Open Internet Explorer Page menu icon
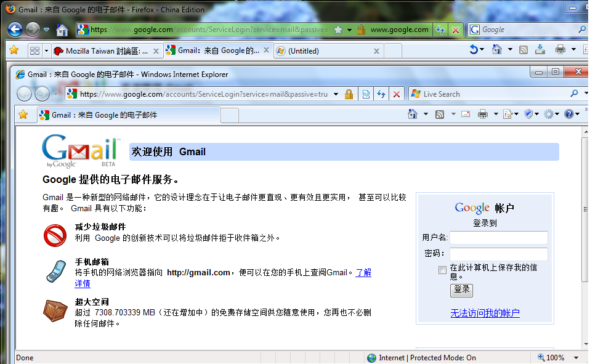Image resolution: width=590 pixels, height=364 pixels. (511, 114)
